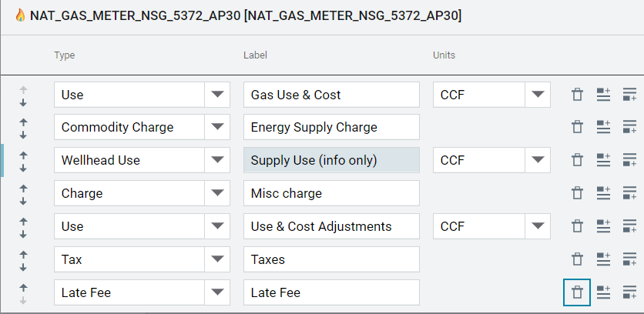The image size is (644, 314).
Task: Click the Taxes label field
Action: pos(331,259)
